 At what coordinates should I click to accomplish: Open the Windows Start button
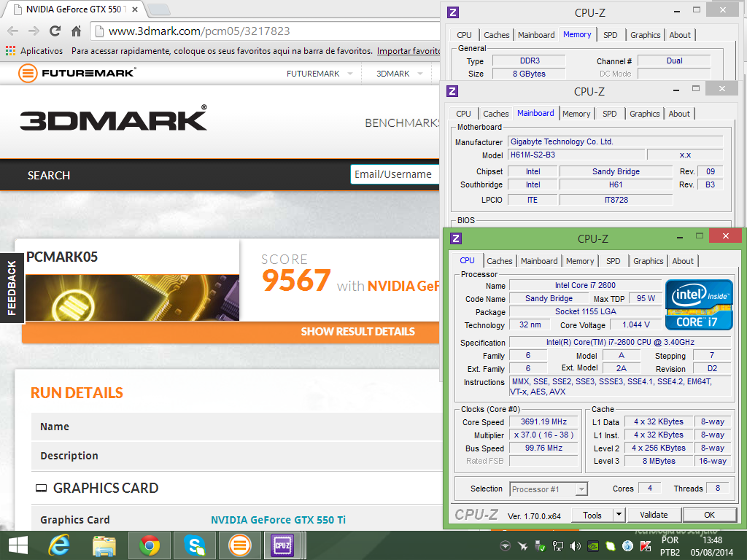coord(18,545)
